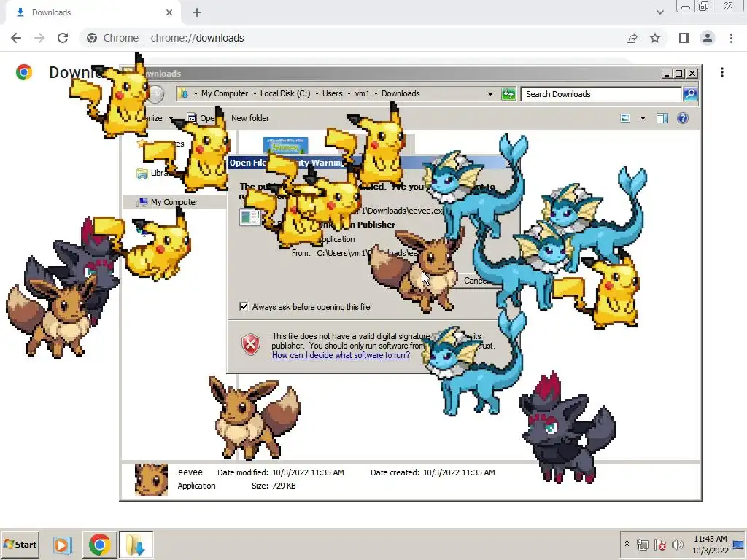
Task: Open a new Chrome tab
Action: (x=197, y=12)
